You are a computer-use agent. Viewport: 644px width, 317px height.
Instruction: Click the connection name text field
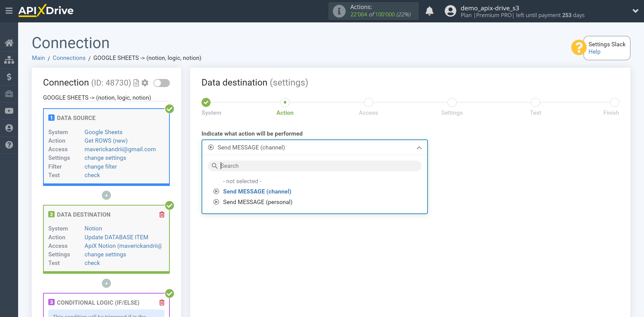106,98
